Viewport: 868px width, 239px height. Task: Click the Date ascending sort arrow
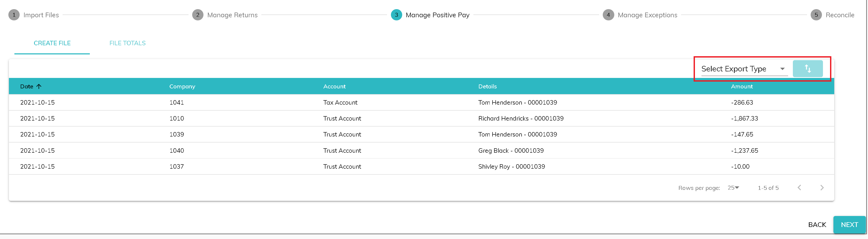[x=39, y=87]
